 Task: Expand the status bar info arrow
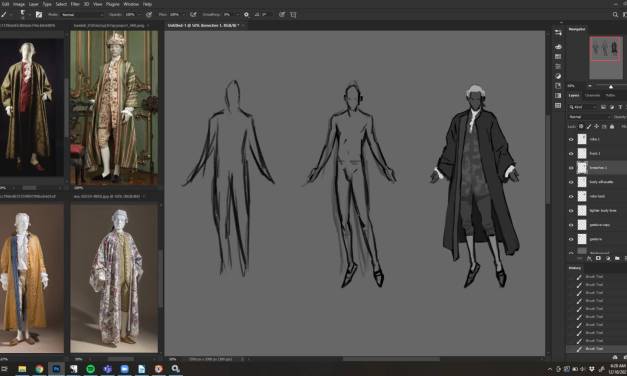point(249,359)
